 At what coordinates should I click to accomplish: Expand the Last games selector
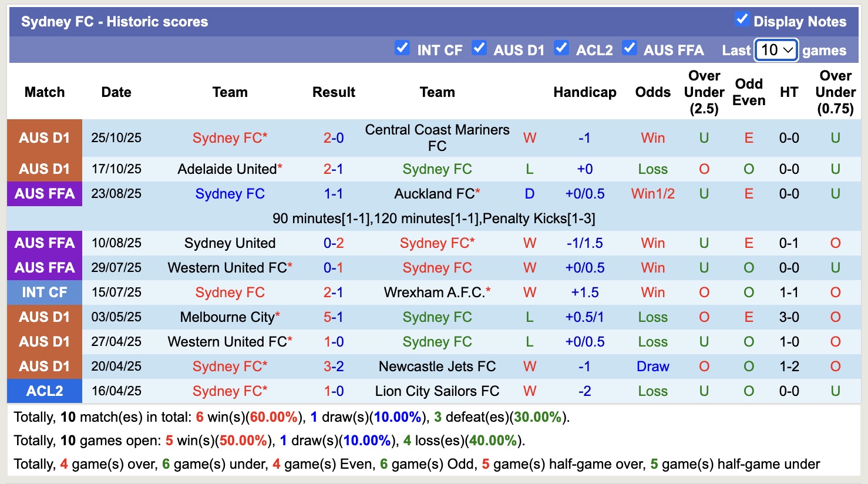(775, 51)
